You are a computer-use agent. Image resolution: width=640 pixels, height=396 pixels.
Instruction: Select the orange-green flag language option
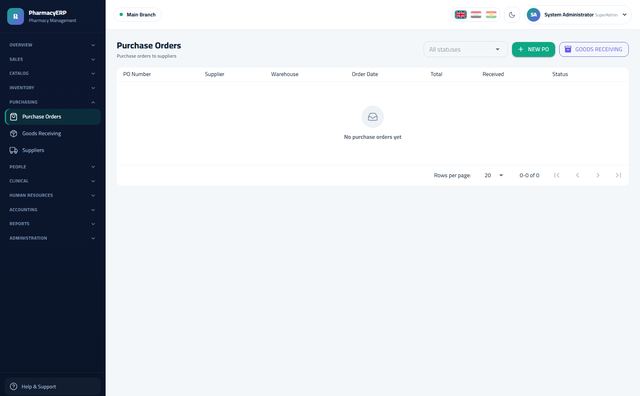pos(491,15)
